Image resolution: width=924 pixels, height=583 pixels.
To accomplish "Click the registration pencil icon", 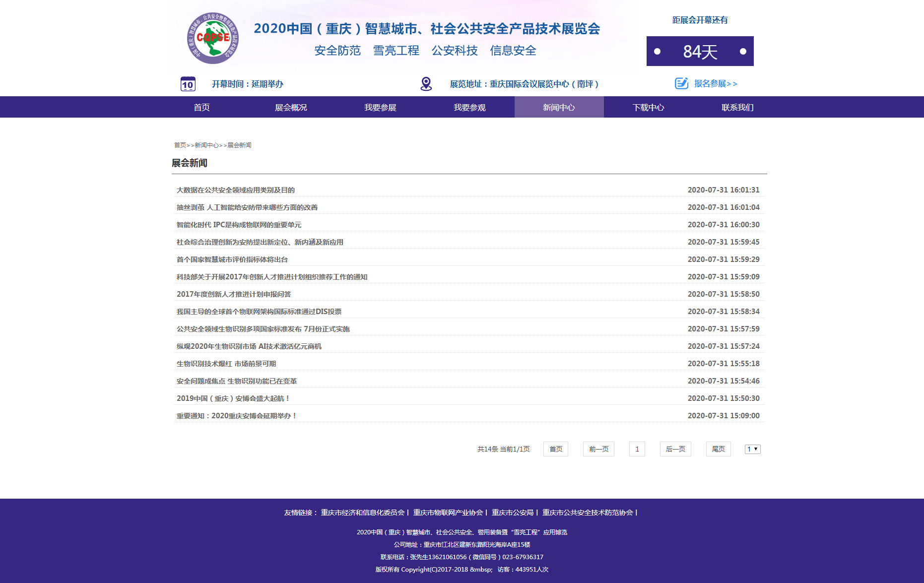I will tap(681, 83).
